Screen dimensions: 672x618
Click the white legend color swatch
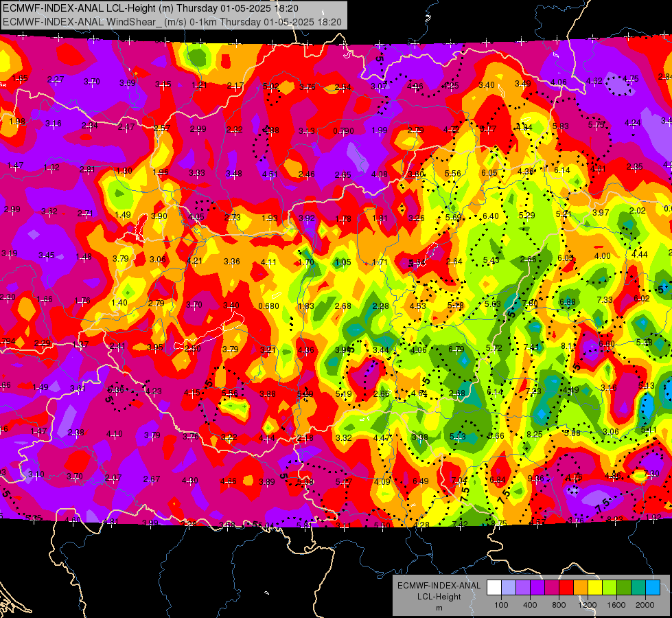point(494,588)
